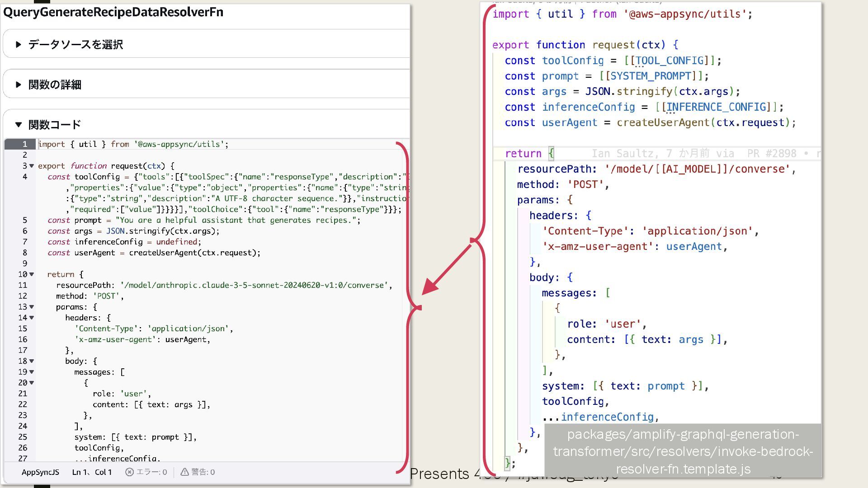Fold the messages array at line 19
This screenshot has width=868, height=488.
point(32,372)
